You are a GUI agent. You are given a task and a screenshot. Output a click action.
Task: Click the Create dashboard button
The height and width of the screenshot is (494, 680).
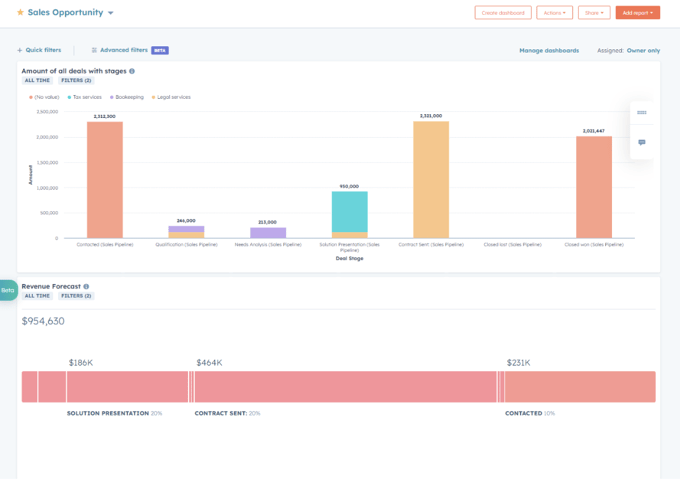tap(503, 13)
